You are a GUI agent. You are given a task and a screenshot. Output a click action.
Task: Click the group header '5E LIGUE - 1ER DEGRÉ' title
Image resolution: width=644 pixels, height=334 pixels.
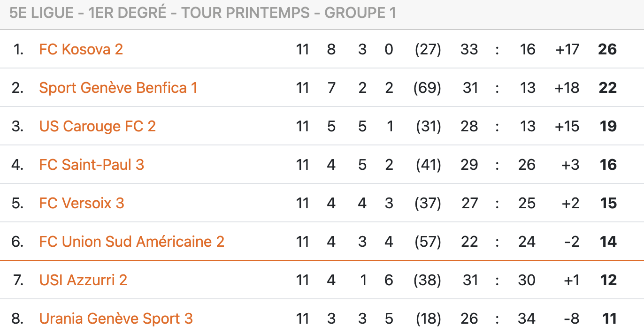click(202, 13)
